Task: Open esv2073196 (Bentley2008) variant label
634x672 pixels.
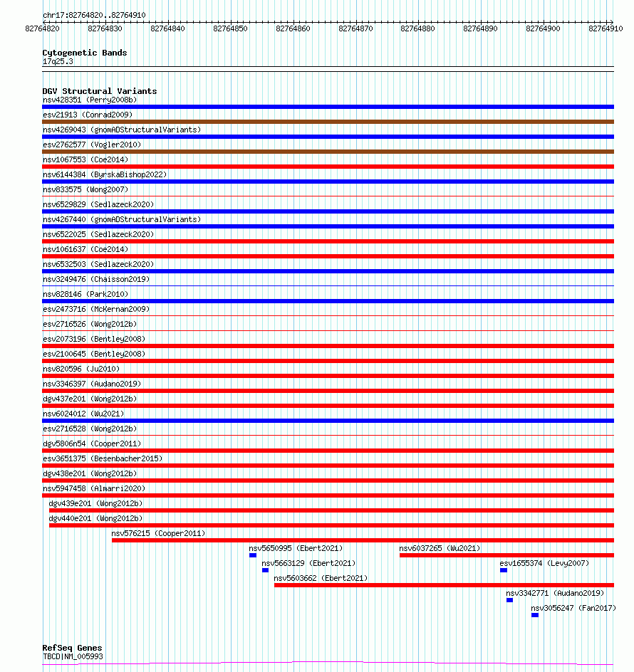Action: 94,339
